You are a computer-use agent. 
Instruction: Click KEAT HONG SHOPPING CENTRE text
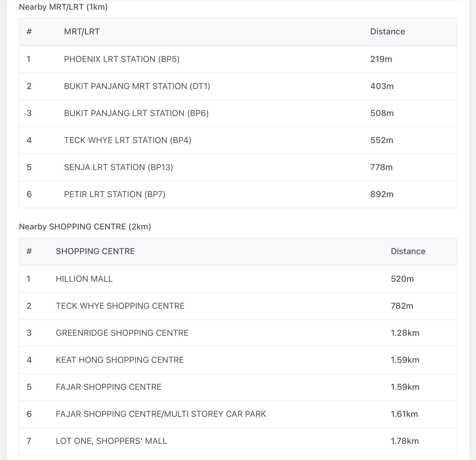(120, 360)
